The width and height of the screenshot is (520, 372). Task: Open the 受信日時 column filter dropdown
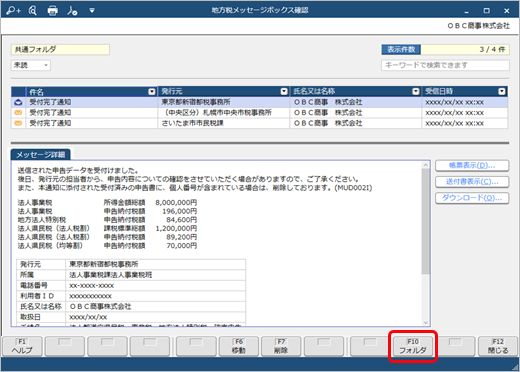point(502,91)
